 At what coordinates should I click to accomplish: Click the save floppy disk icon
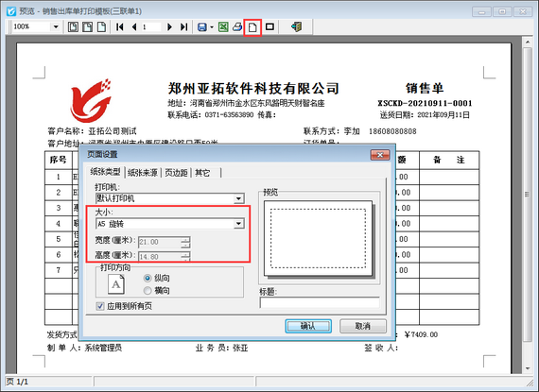coord(202,26)
